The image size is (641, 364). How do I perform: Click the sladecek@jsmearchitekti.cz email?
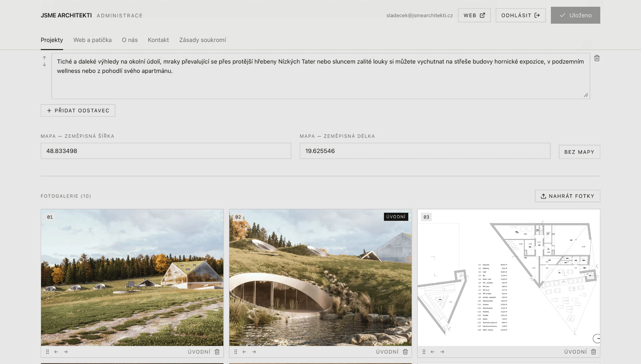pos(419,15)
